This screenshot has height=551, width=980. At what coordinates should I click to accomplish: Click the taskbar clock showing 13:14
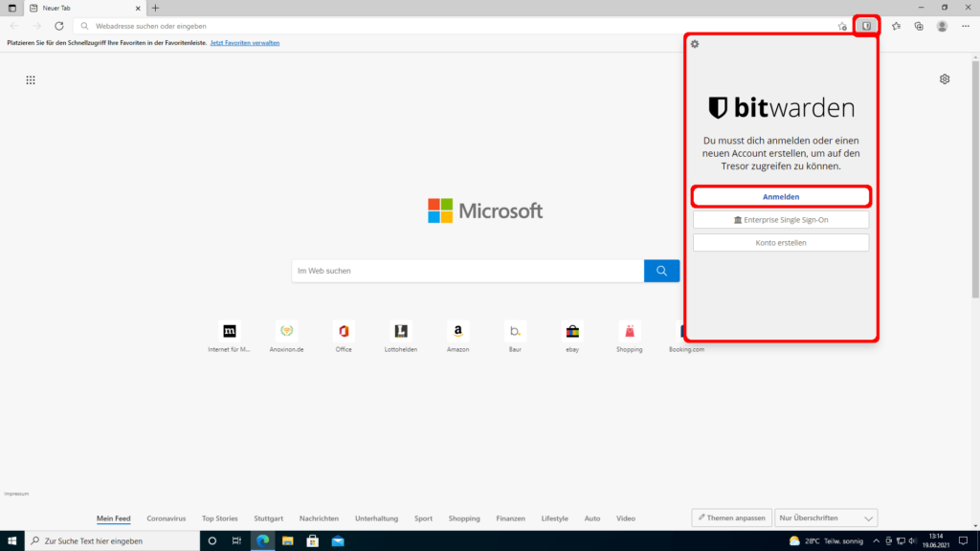(936, 541)
